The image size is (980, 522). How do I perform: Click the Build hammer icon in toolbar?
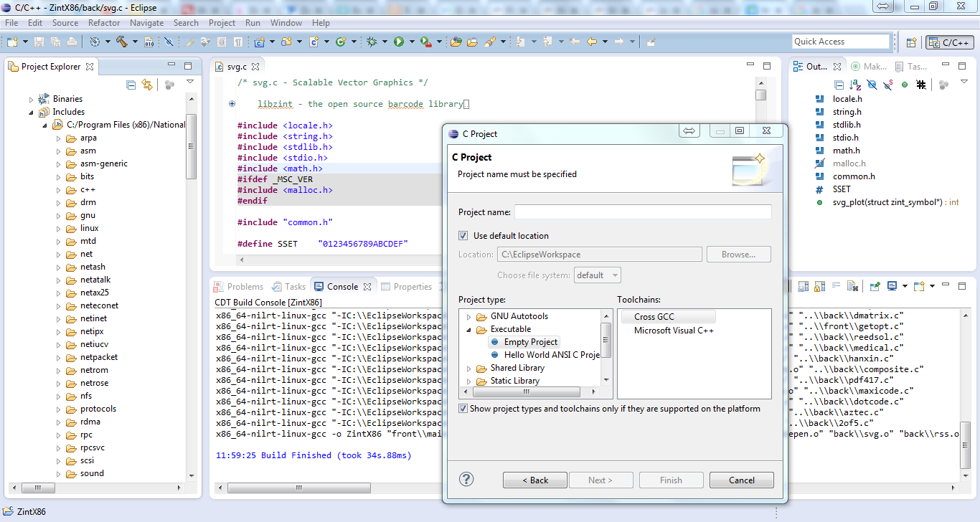click(x=122, y=42)
